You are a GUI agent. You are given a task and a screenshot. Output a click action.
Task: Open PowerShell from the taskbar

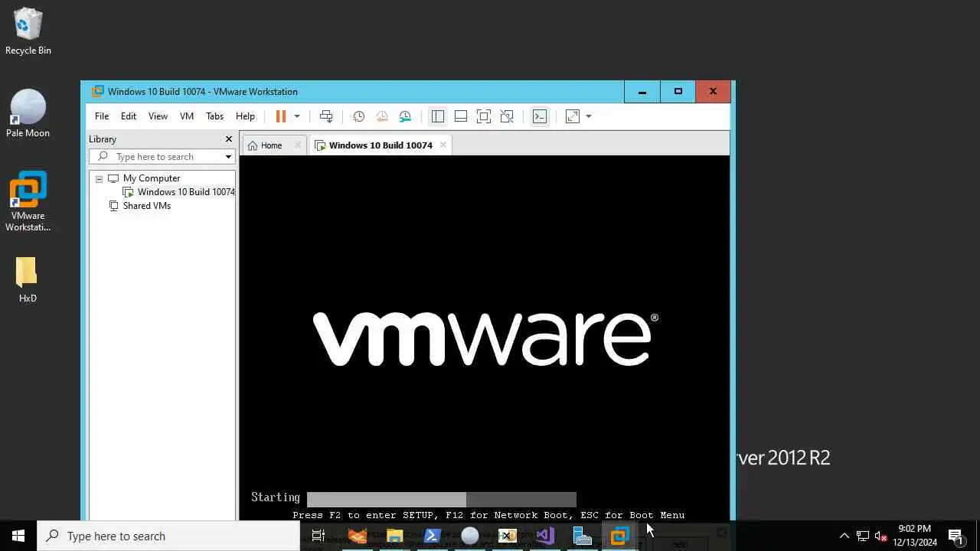click(x=432, y=536)
